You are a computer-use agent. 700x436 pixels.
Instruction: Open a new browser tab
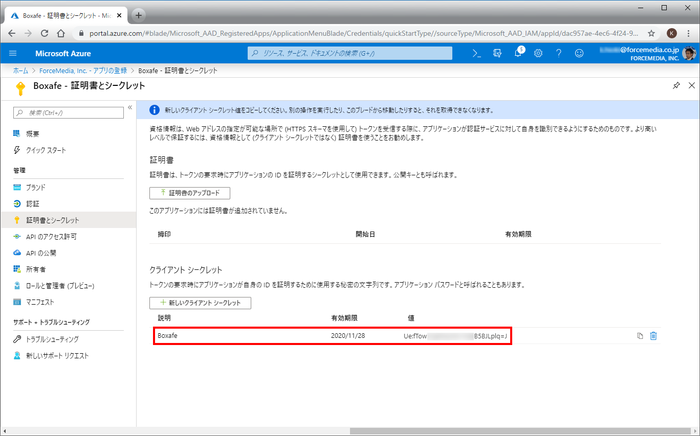tap(138, 15)
